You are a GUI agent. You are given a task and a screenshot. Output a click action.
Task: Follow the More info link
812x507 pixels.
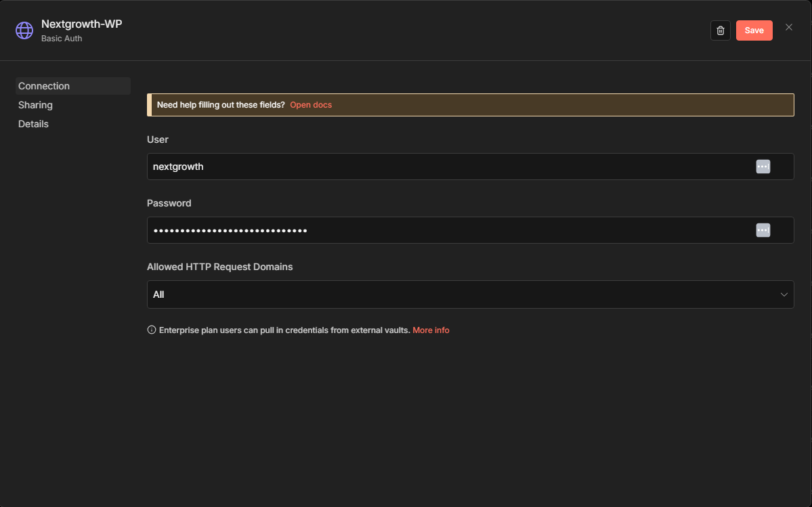click(431, 330)
